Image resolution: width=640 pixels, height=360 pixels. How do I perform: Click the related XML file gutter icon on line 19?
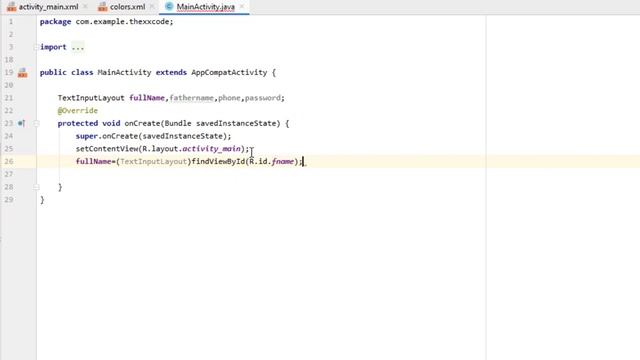coord(22,73)
